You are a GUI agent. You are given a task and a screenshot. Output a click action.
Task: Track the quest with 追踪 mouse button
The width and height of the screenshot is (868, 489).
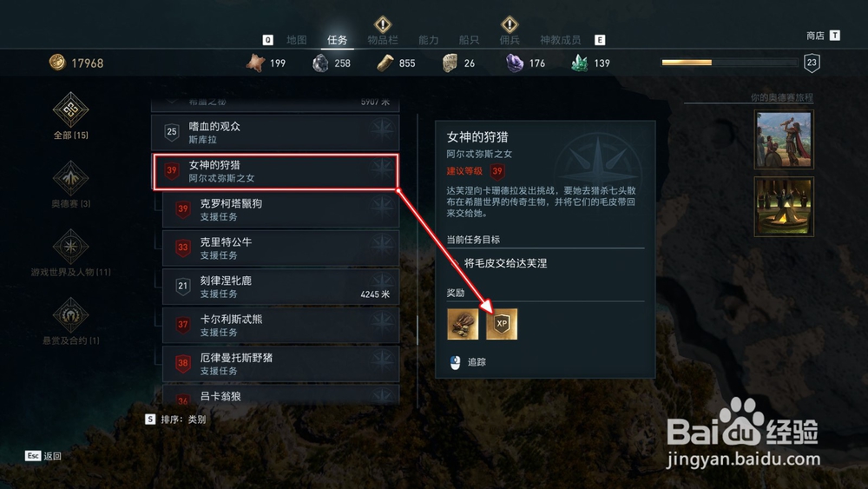coord(469,362)
